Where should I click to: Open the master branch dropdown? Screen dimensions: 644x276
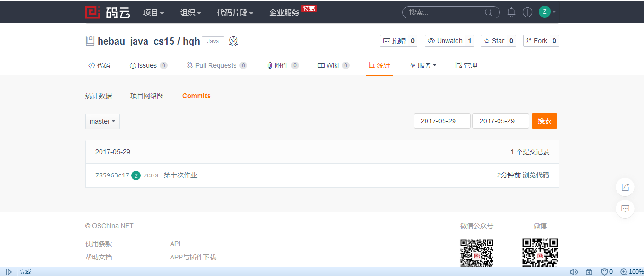tap(102, 121)
